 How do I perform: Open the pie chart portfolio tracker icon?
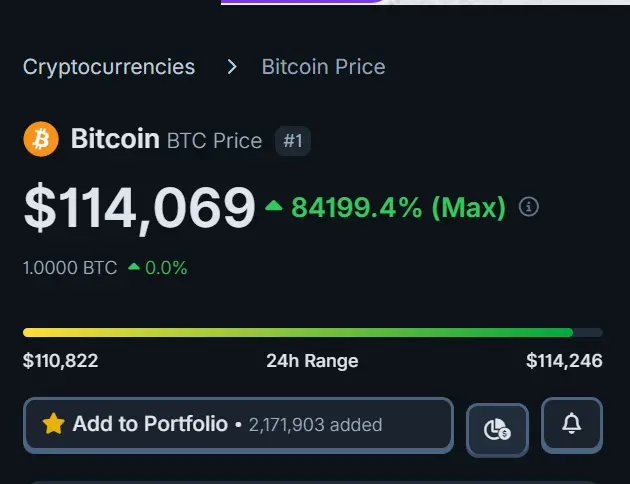click(x=497, y=429)
